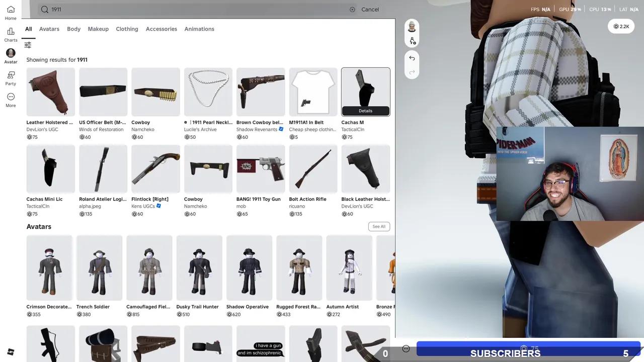Switch to the Accessories tab
This screenshot has height=362, width=644.
[162, 29]
